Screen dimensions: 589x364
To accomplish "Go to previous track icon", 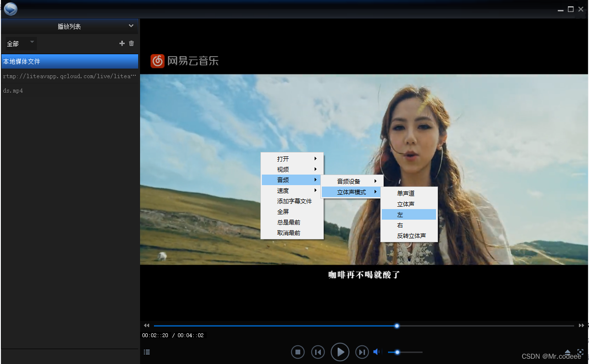I will pyautogui.click(x=318, y=352).
